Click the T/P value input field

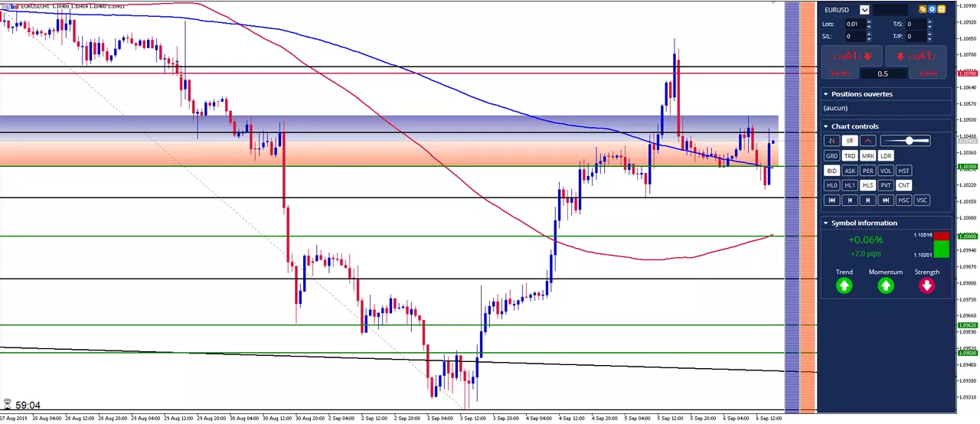point(916,36)
